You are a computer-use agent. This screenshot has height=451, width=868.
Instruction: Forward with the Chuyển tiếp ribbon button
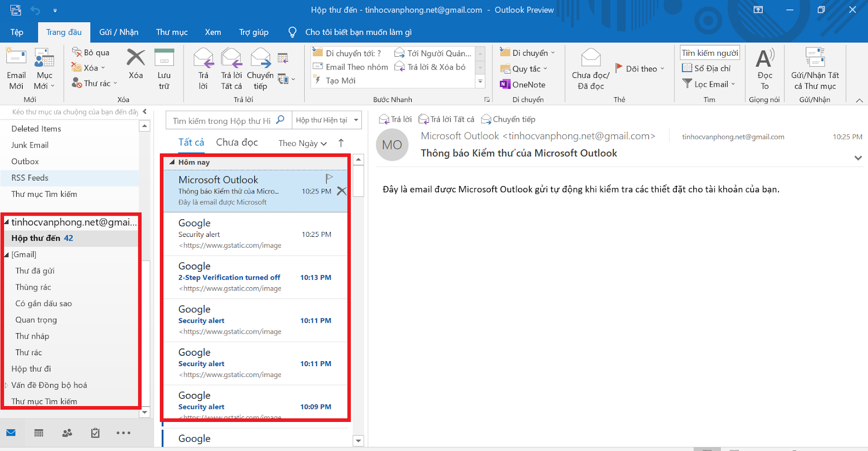pos(260,69)
